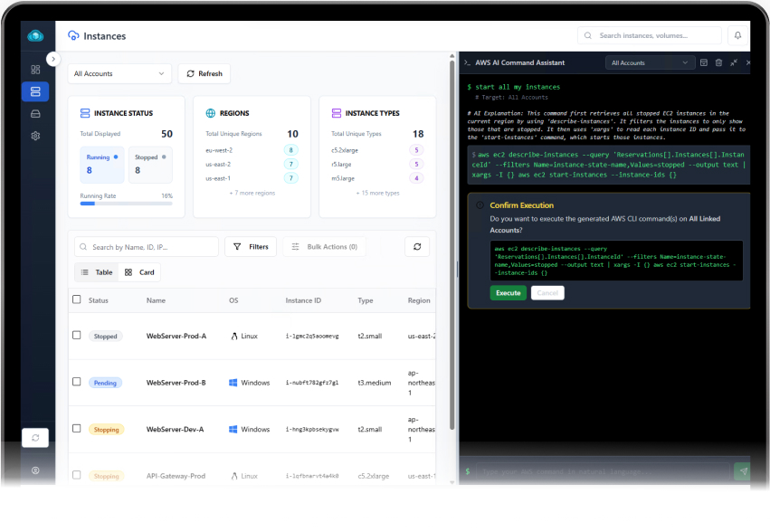Click the Regions globe icon

(x=211, y=113)
